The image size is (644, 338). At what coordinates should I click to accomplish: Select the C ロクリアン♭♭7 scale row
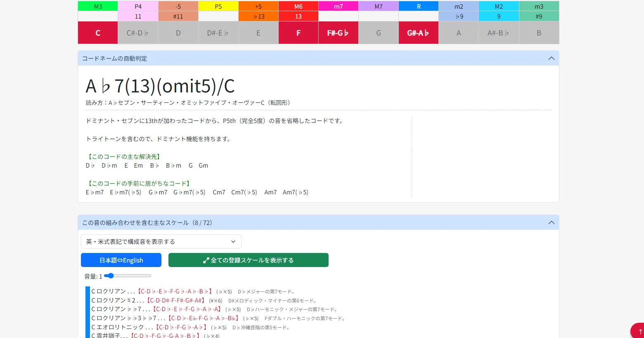pyautogui.click(x=215, y=309)
